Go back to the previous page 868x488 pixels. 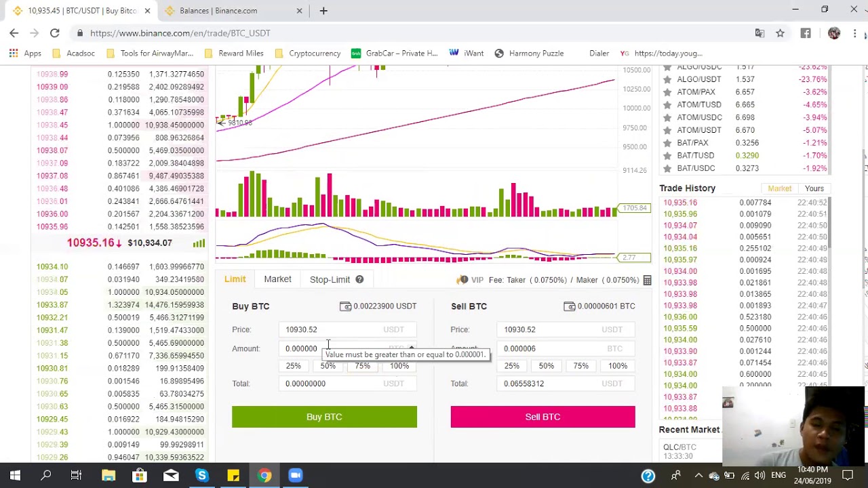click(14, 33)
